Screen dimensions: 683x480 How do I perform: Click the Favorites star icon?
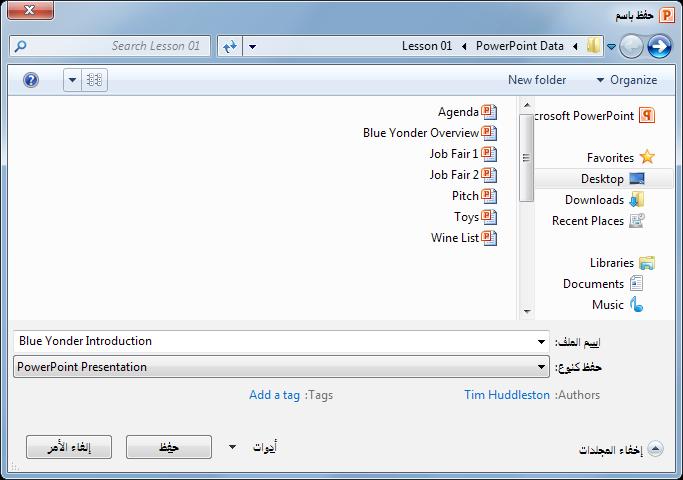click(x=647, y=157)
